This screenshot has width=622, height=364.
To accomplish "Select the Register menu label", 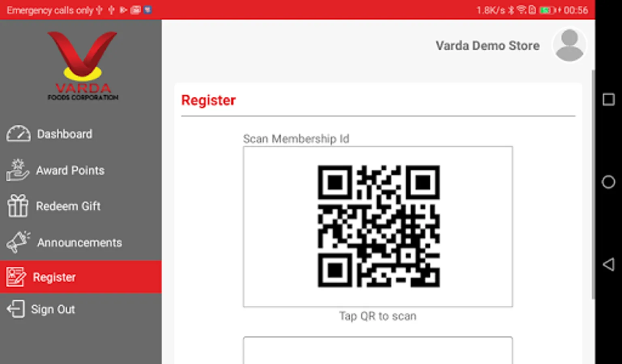I will coord(54,277).
